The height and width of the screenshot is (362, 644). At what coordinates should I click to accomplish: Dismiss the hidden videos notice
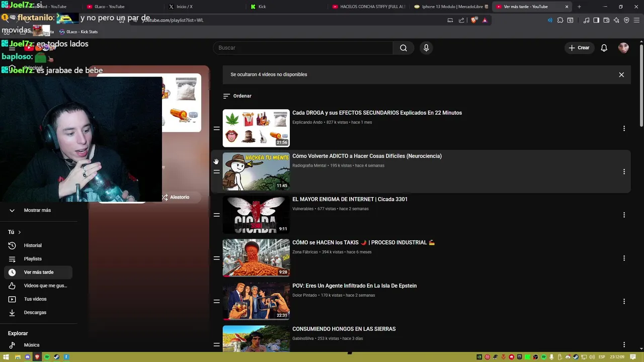pyautogui.click(x=621, y=74)
